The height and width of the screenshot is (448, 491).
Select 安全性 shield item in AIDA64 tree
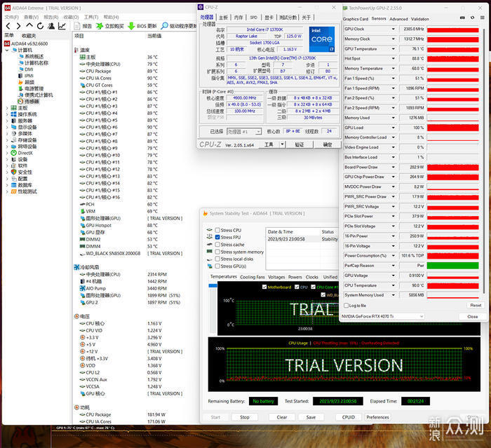point(22,172)
